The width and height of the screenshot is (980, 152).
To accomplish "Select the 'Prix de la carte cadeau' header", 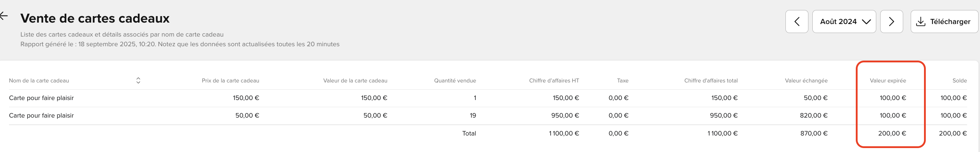I will (230, 81).
